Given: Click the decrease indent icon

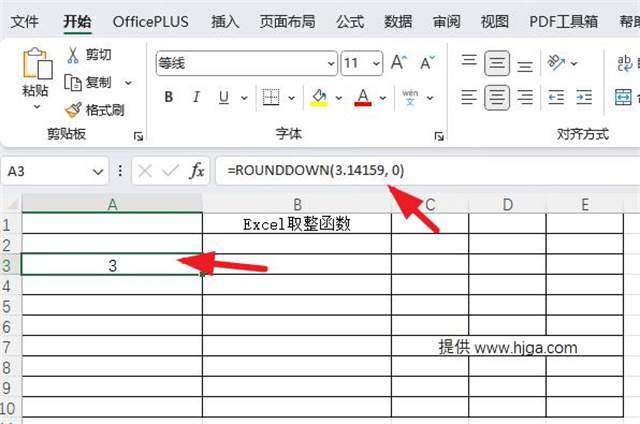Looking at the screenshot, I should point(556,97).
